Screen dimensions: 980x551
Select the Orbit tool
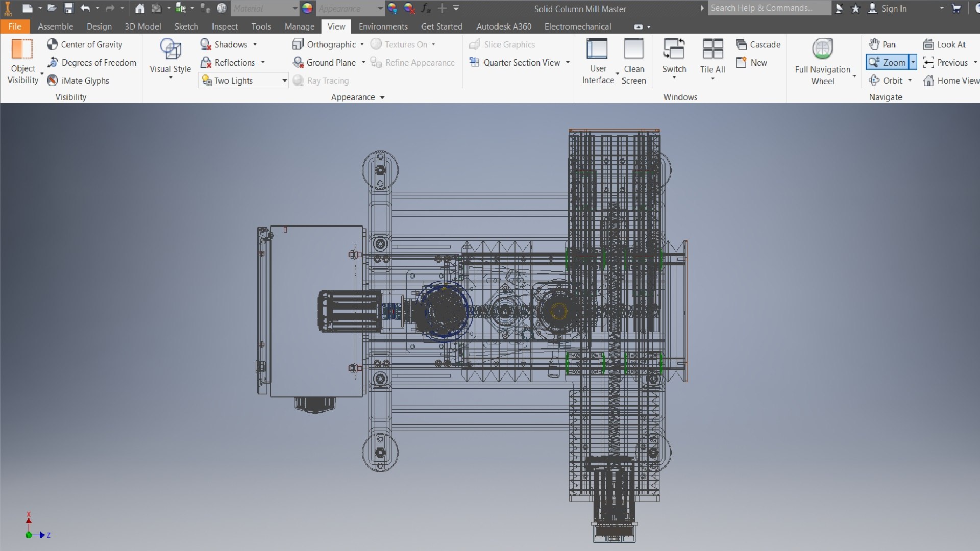point(886,81)
